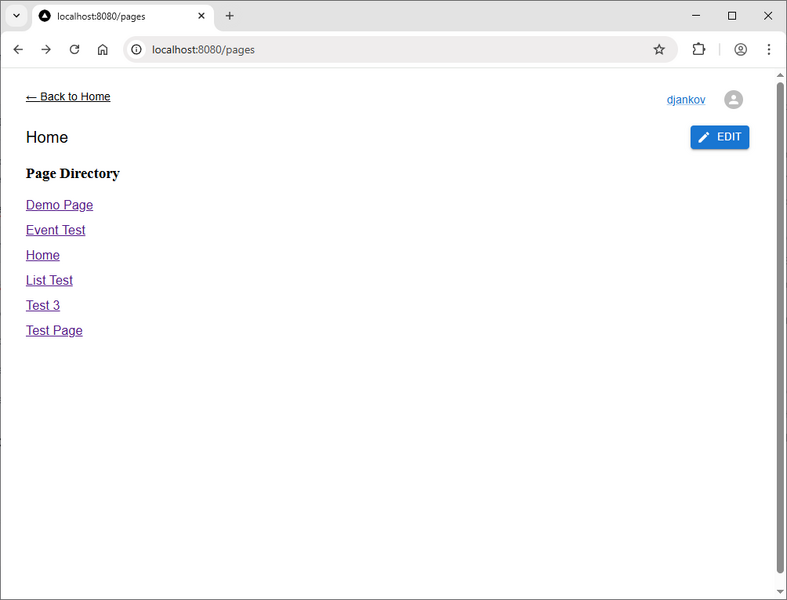Viewport: 787px width, 600px height.
Task: Click the browser back arrow
Action: (18, 49)
